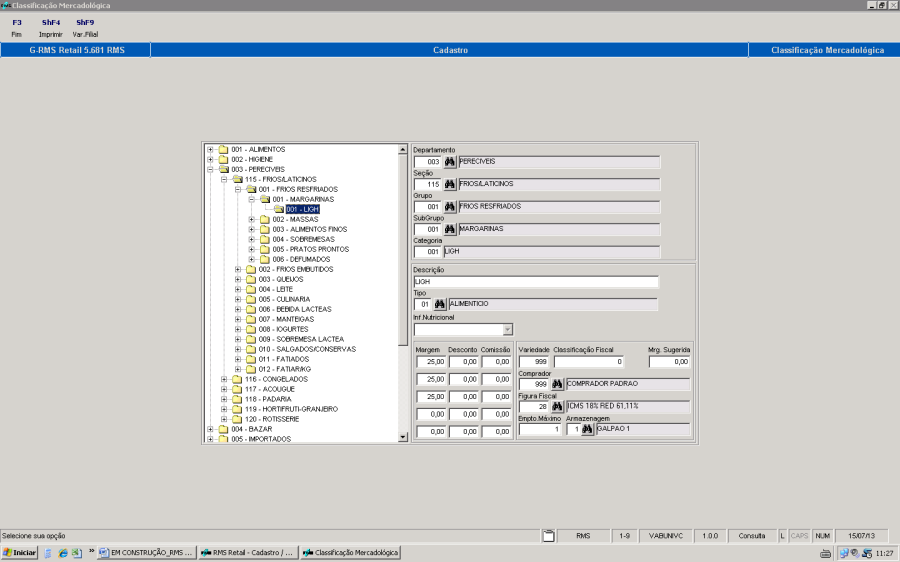Switch to RMS Retail - Cadastro taskbar window
The height and width of the screenshot is (562, 900).
point(248,553)
